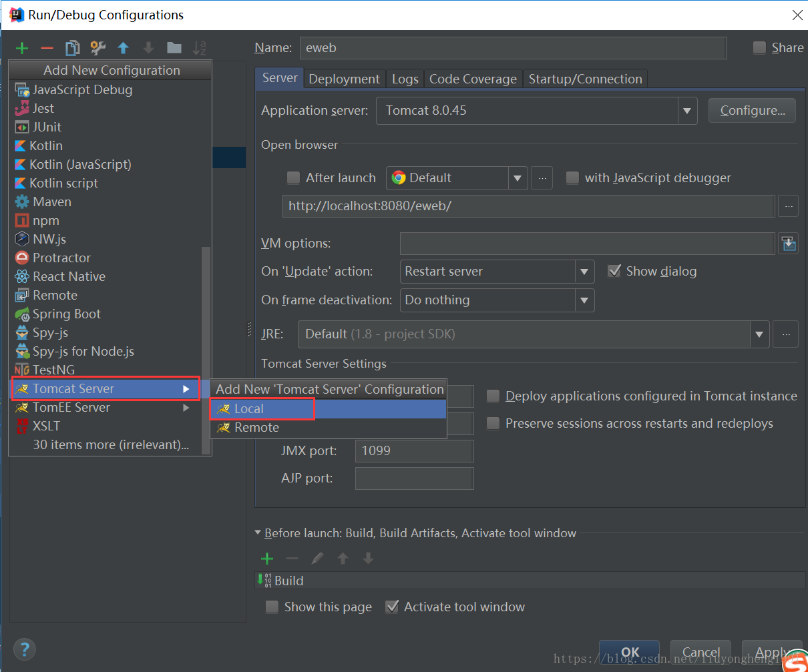808x672 pixels.
Task: Toggle Preserve sessions across restarts checkbox
Action: [493, 423]
